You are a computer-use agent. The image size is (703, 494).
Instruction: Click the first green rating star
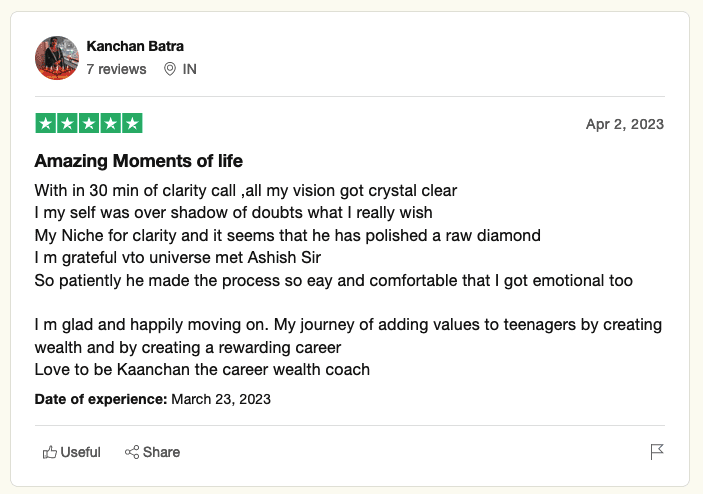click(46, 124)
